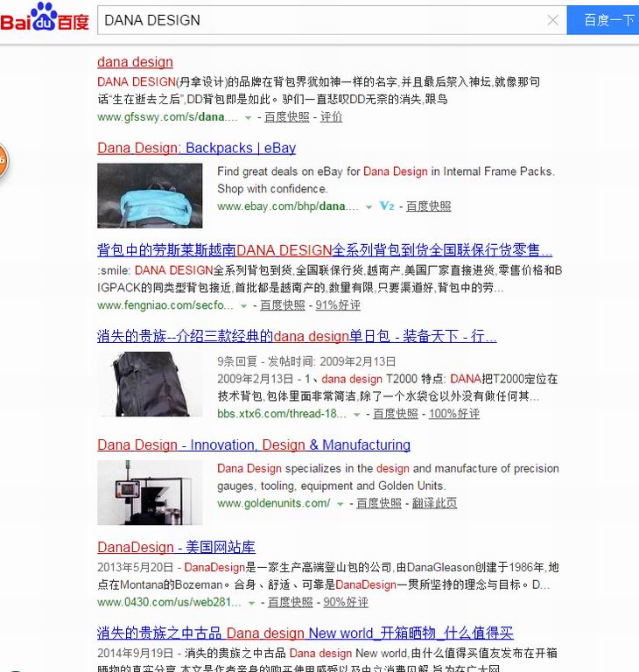This screenshot has height=672, width=639.
Task: Expand dropdown arrow next to bbs.xtx6.com URL
Action: (x=356, y=415)
